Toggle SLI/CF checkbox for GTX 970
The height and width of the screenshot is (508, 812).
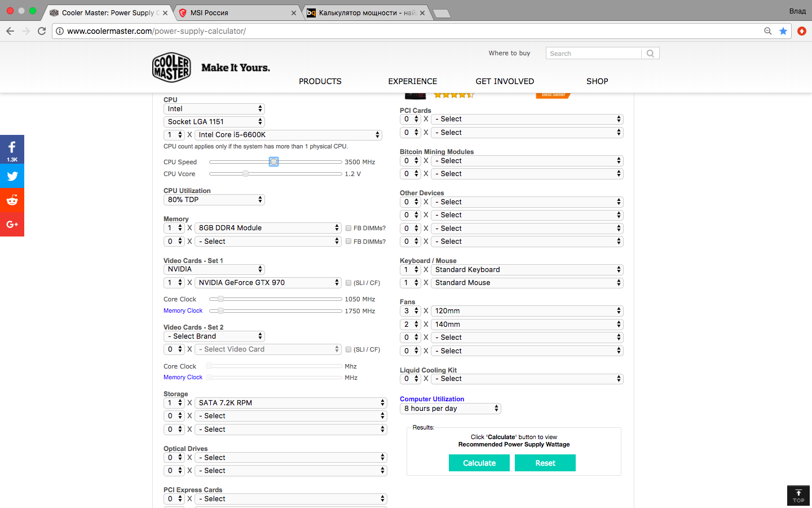(x=348, y=283)
